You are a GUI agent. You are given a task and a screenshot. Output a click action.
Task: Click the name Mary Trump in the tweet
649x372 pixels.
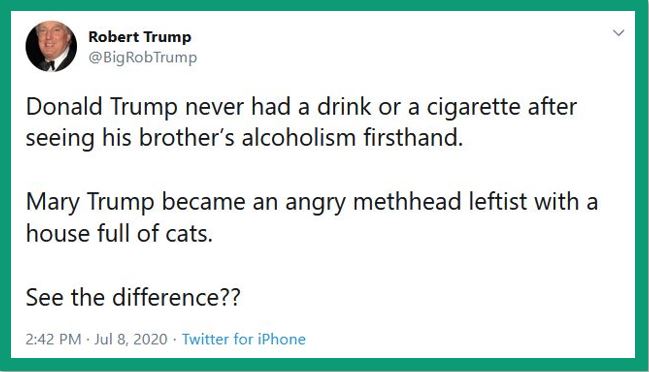pos(90,202)
